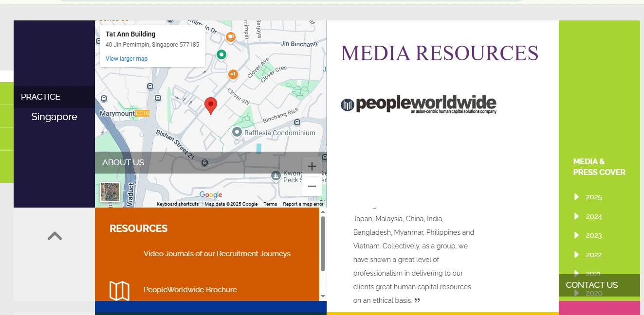Collapse panel with the up chevron
644x315 pixels.
tap(55, 236)
